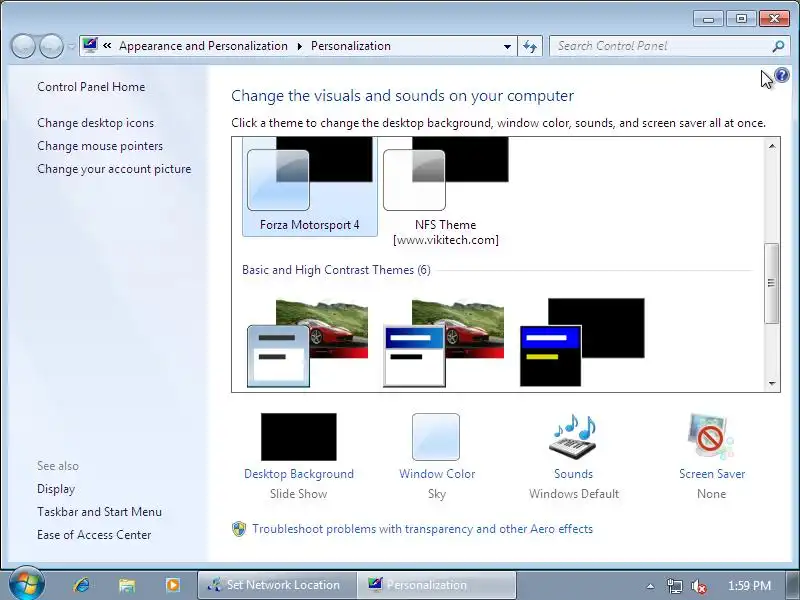The height and width of the screenshot is (600, 800).
Task: Open the Sounds music keyboard icon
Action: (x=573, y=437)
